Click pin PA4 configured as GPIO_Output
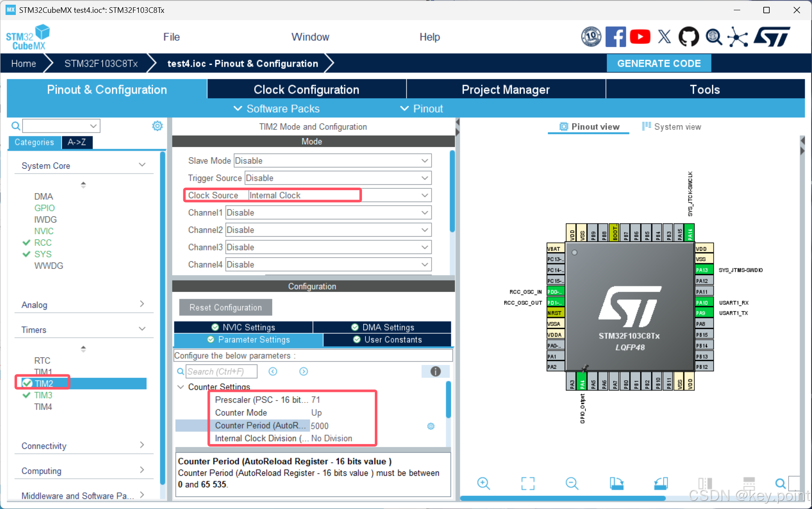Image resolution: width=812 pixels, height=509 pixels. click(582, 381)
